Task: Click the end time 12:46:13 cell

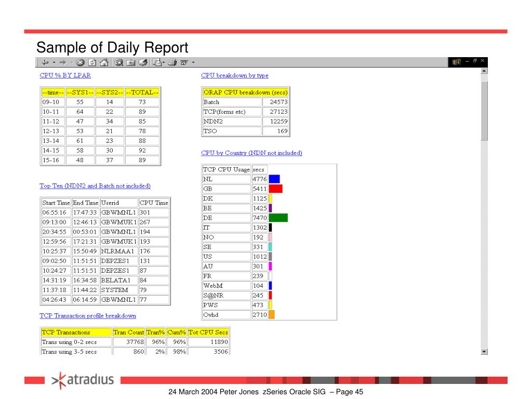Action: (86, 222)
